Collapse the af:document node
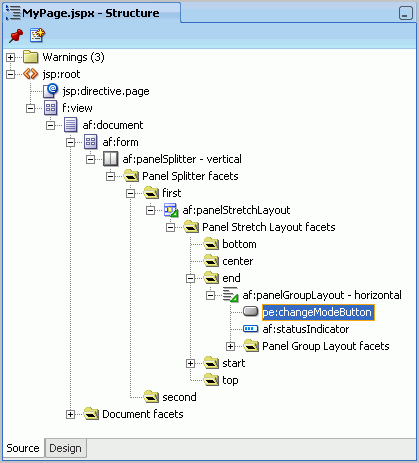Viewport: 419px width, 463px height. (x=50, y=125)
